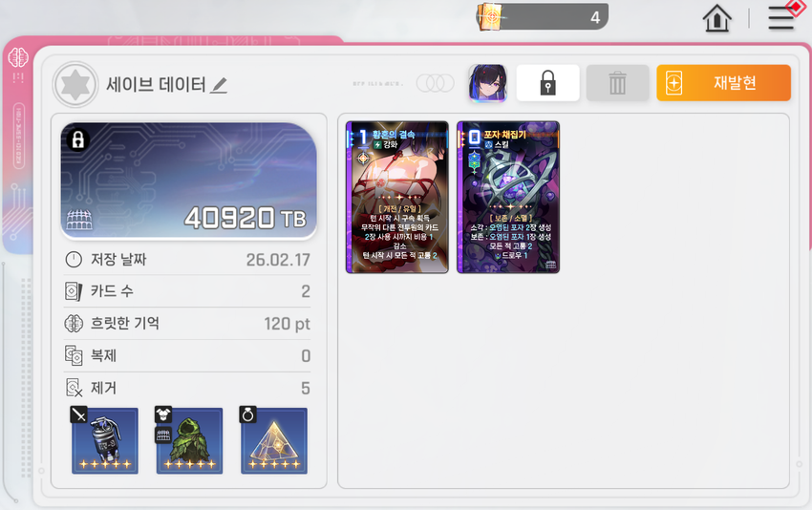Edit save data name with pencil icon

pyautogui.click(x=219, y=85)
